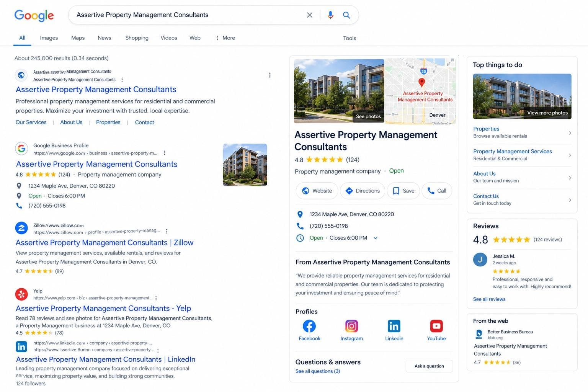Click Google Business Profile G favicon
Viewport: 588px width, 392px height.
(x=21, y=149)
